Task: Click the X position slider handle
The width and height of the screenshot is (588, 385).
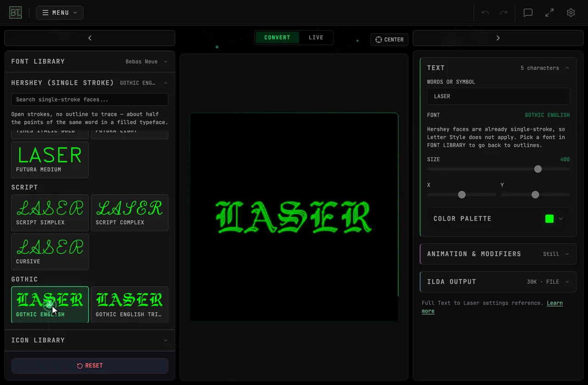Action: tap(462, 195)
